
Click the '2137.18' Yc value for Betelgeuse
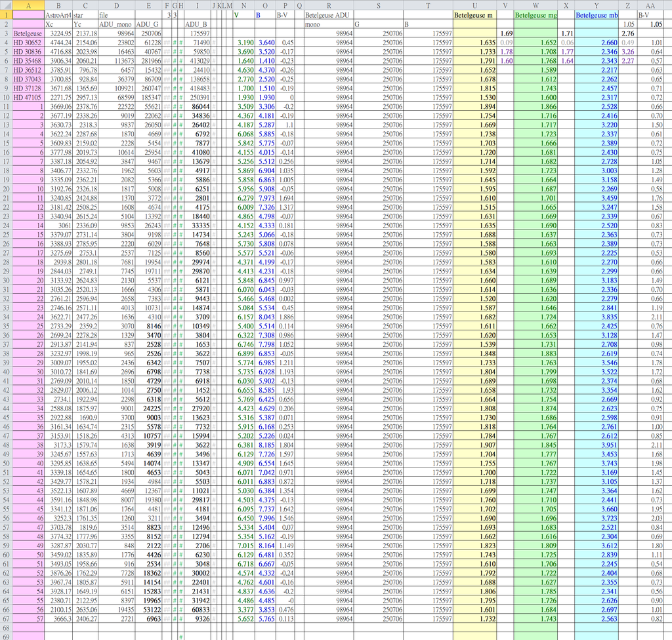click(85, 33)
